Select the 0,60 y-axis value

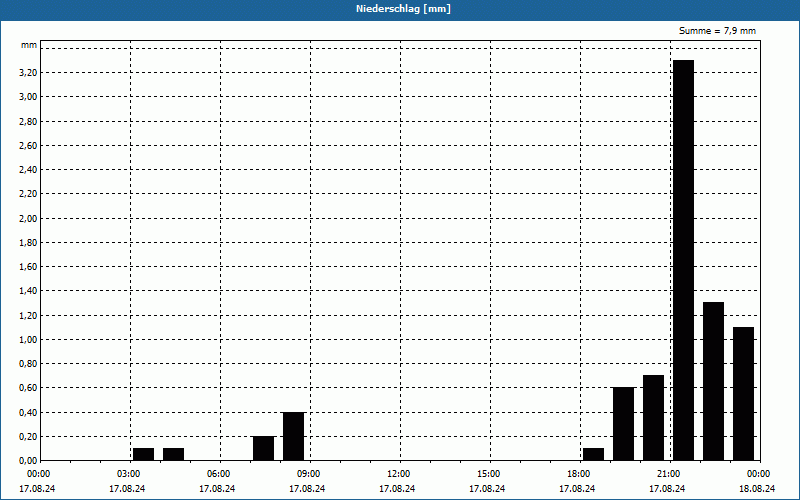coord(28,388)
